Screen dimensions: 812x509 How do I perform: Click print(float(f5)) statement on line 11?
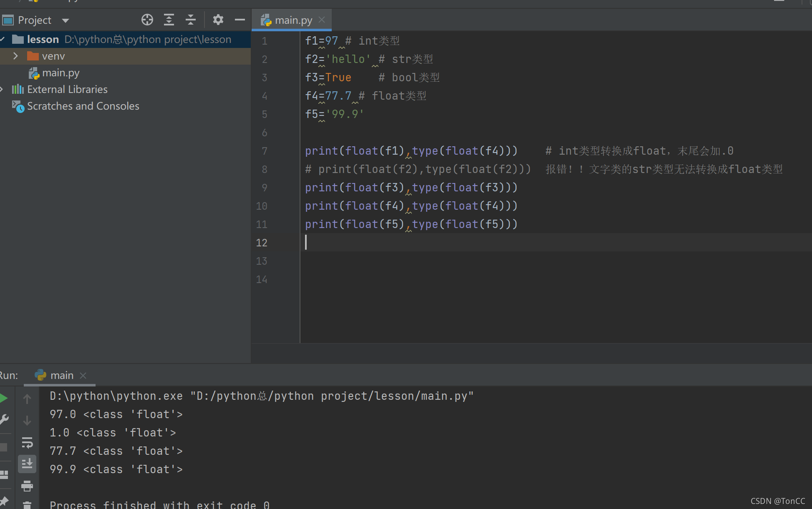(x=411, y=224)
